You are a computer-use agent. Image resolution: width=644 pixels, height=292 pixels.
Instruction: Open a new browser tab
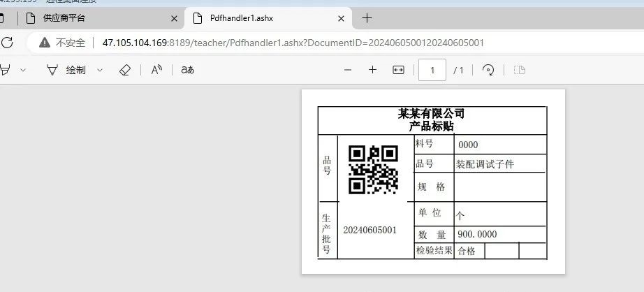(367, 18)
